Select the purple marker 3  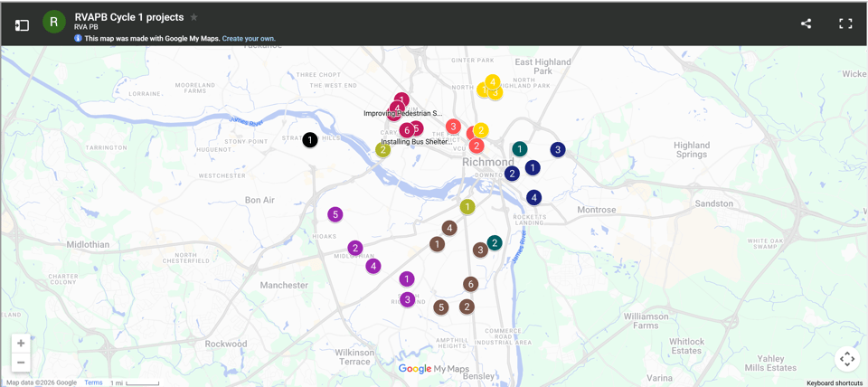(408, 300)
